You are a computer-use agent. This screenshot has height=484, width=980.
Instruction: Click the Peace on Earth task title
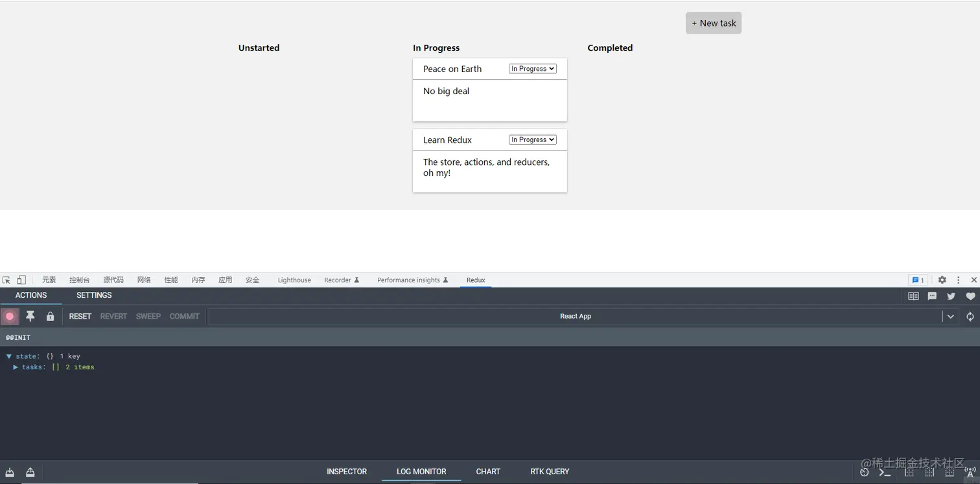452,69
